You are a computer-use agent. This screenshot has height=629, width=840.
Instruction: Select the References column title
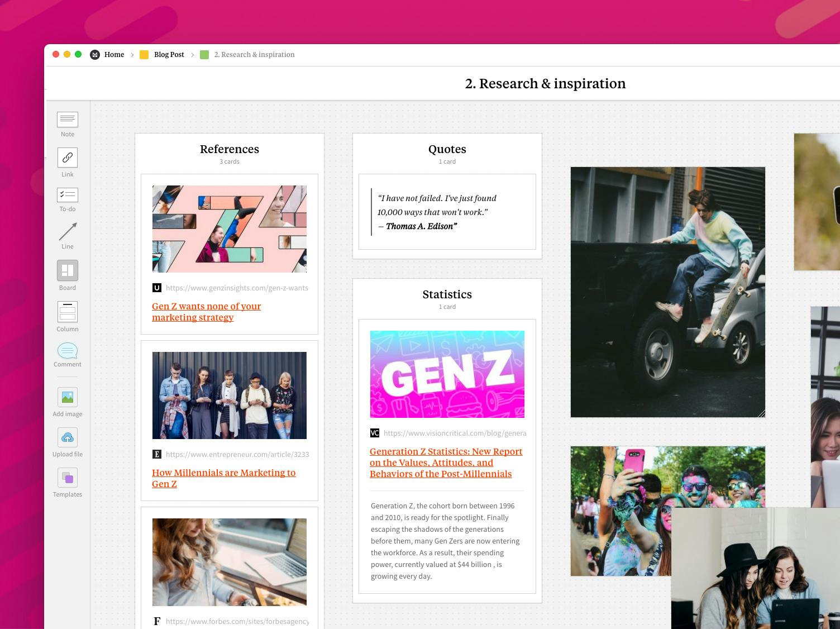(230, 149)
